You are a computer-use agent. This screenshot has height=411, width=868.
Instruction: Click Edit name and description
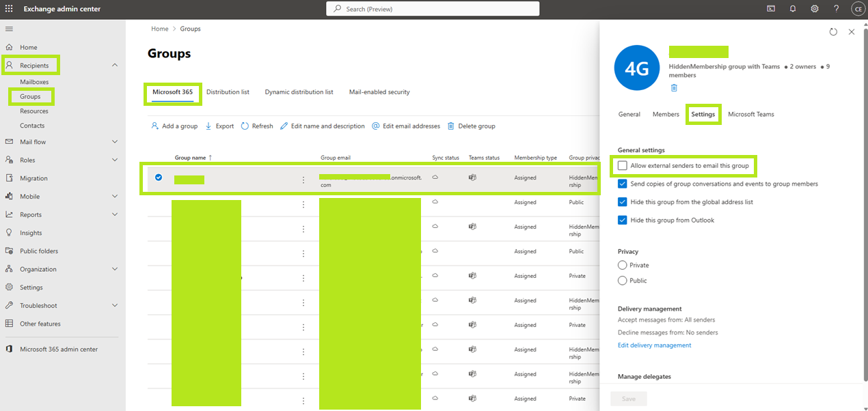(322, 126)
